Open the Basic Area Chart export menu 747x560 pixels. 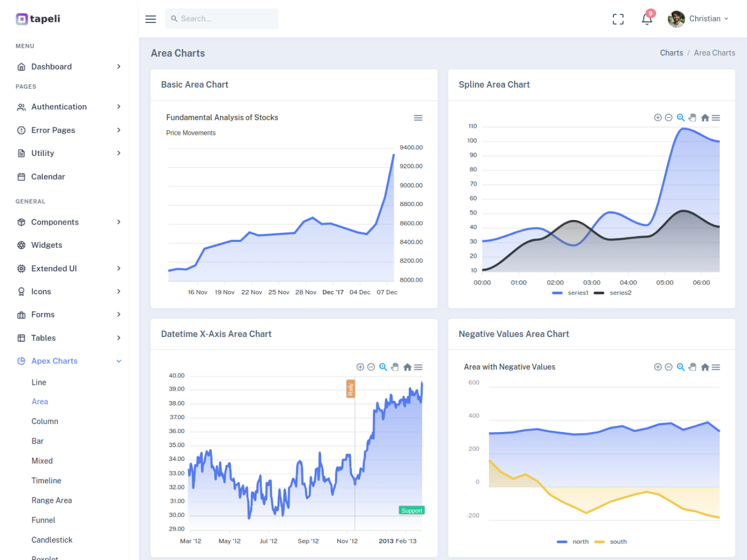[418, 118]
